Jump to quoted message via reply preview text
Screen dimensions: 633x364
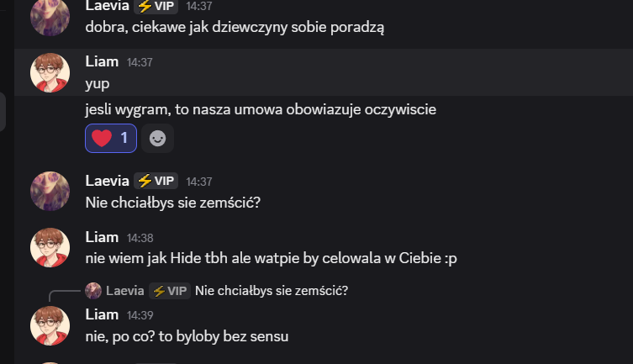tap(271, 291)
